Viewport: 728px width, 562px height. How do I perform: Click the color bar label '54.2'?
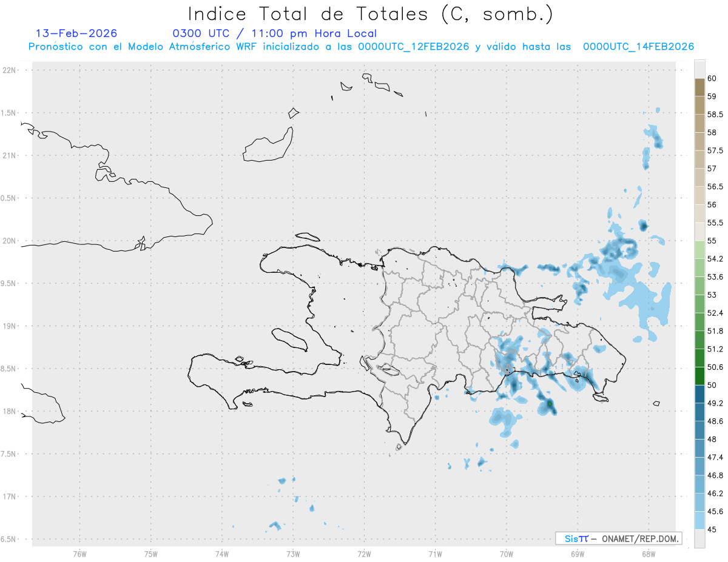coord(715,259)
